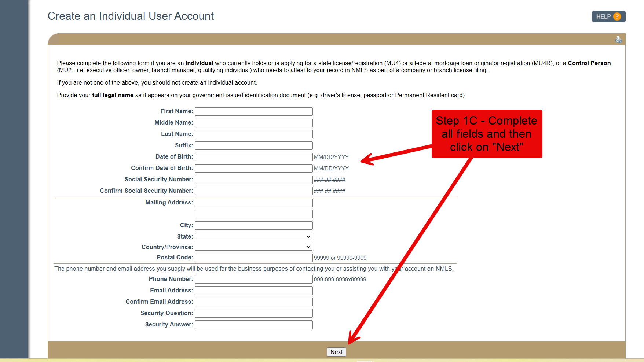Select the Last Name field
The image size is (644, 362).
(254, 134)
